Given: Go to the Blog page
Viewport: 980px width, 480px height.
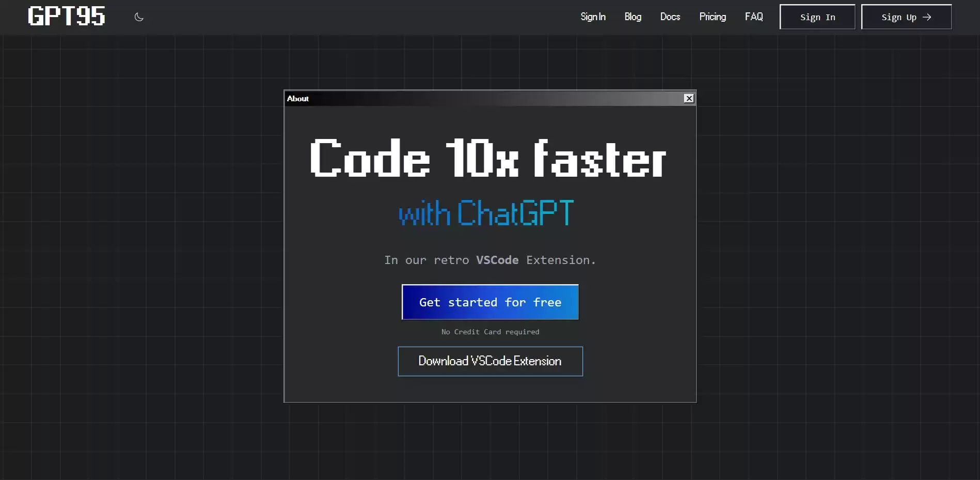Looking at the screenshot, I should pos(633,17).
